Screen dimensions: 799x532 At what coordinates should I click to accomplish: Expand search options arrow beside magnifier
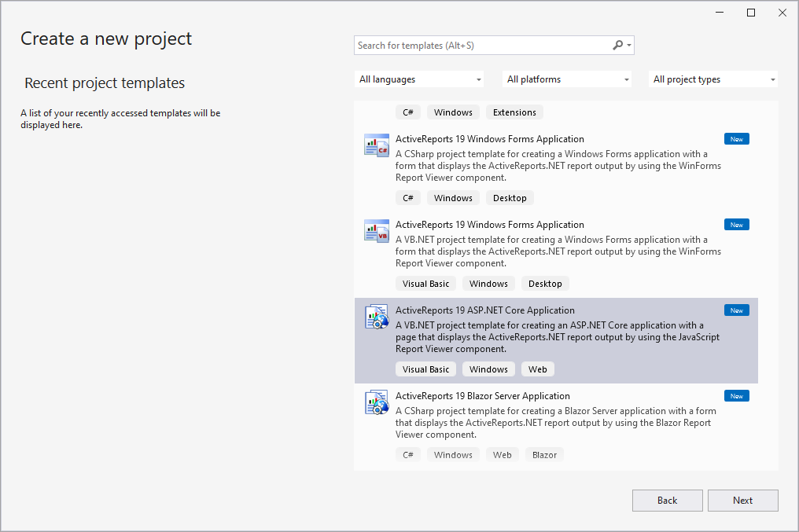click(629, 46)
